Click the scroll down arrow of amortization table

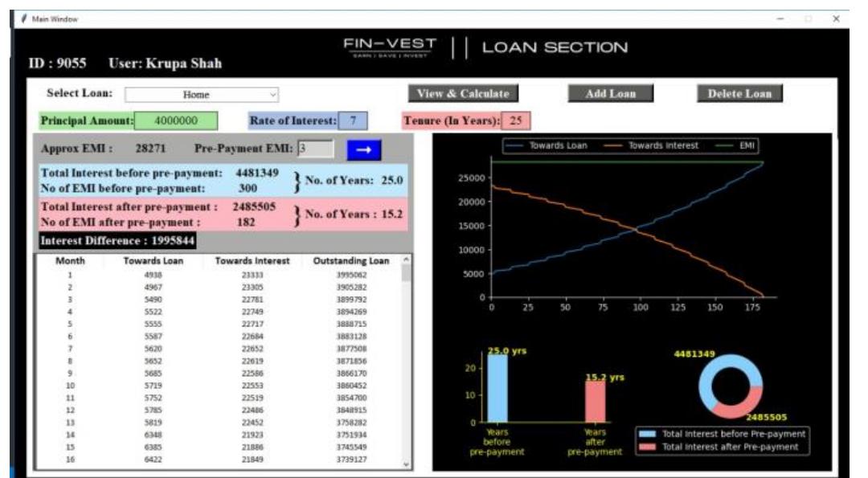406,464
